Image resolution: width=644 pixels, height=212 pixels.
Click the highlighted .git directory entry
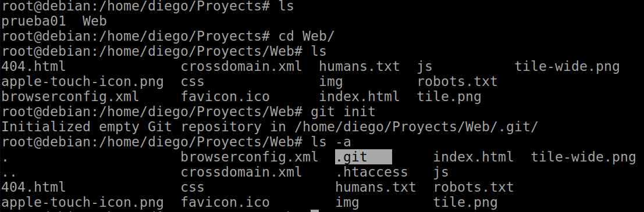click(x=363, y=157)
